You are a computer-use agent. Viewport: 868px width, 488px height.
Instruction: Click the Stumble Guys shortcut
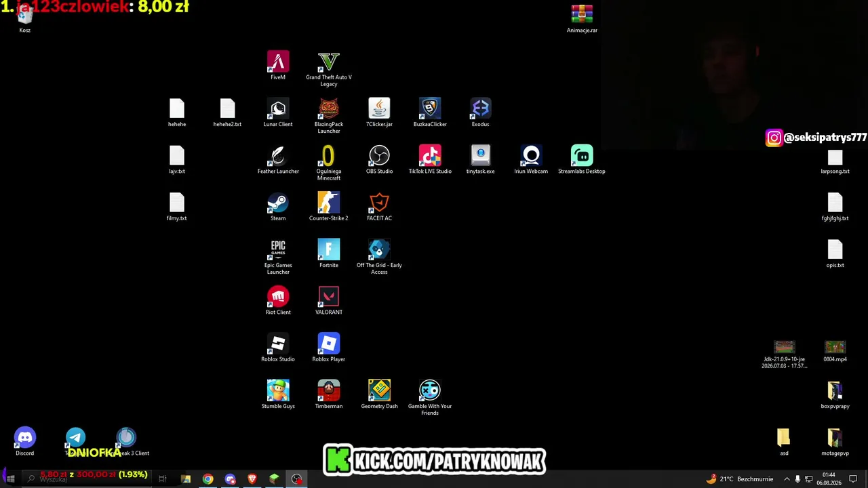tap(278, 394)
